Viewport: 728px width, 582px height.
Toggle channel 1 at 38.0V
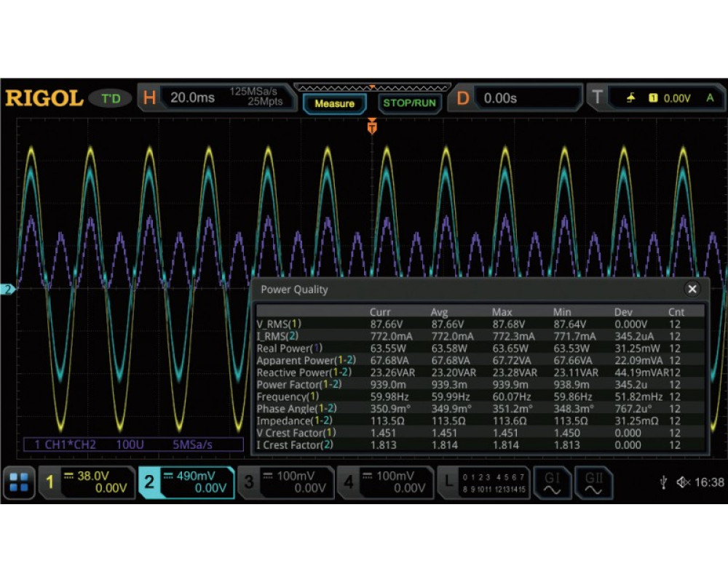tap(86, 482)
